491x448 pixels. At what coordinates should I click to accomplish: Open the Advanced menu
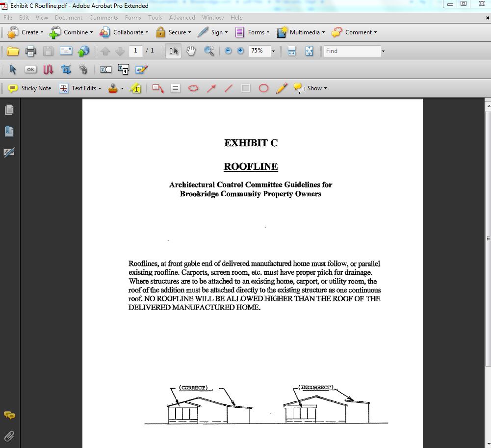pos(182,18)
